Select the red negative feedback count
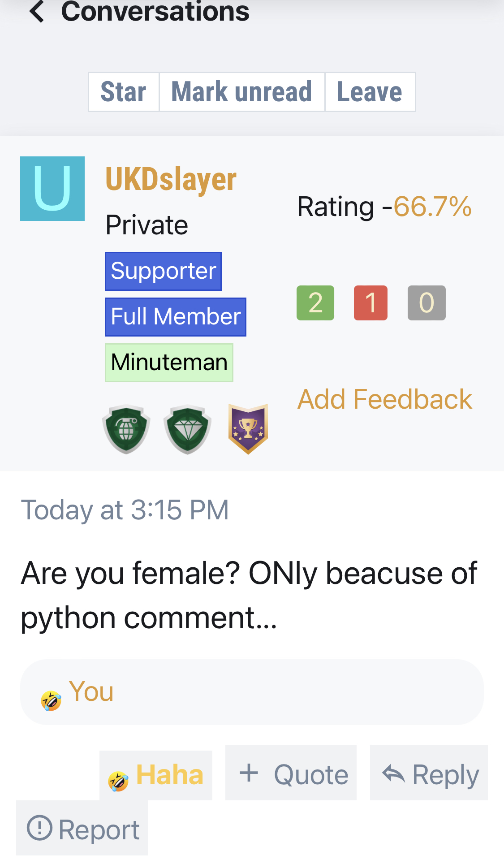 (x=370, y=303)
